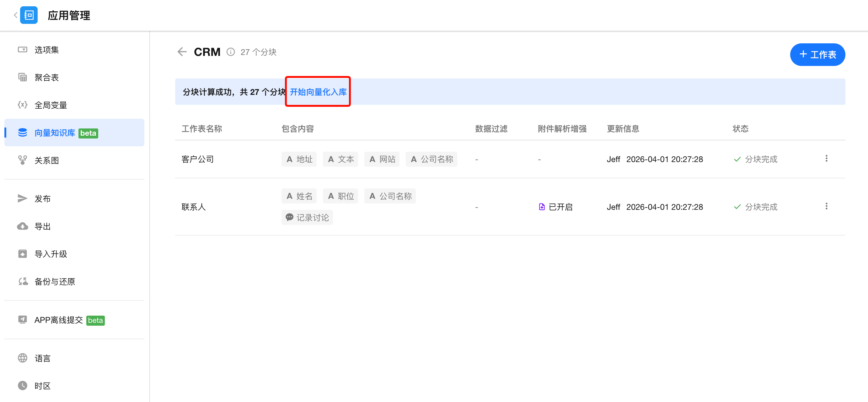This screenshot has height=402, width=868.
Task: Open 聚合表 in the sidebar
Action: [x=46, y=77]
